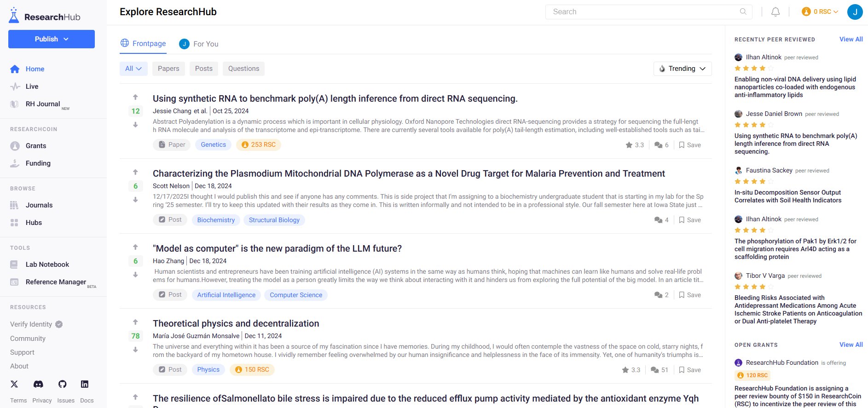Open the X (Twitter) social link
868x408 pixels.
click(x=14, y=384)
